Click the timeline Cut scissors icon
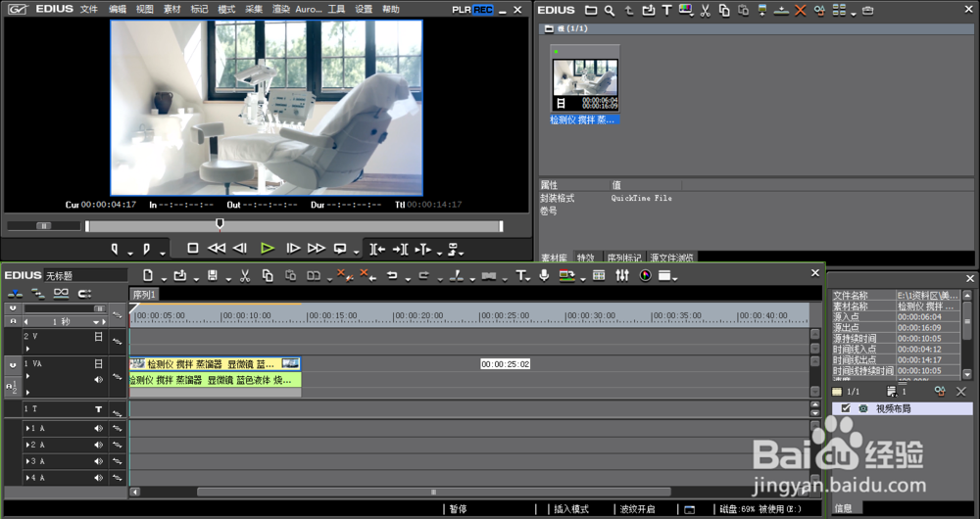 pos(245,275)
